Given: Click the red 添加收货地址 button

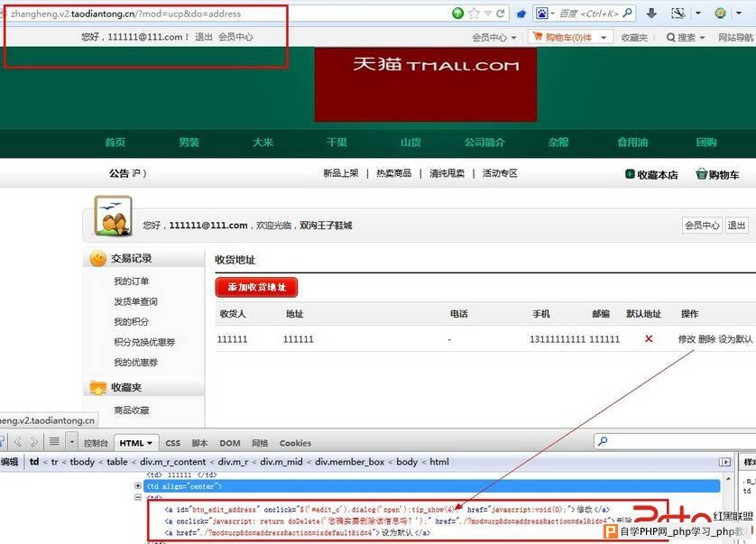Looking at the screenshot, I should point(256,288).
